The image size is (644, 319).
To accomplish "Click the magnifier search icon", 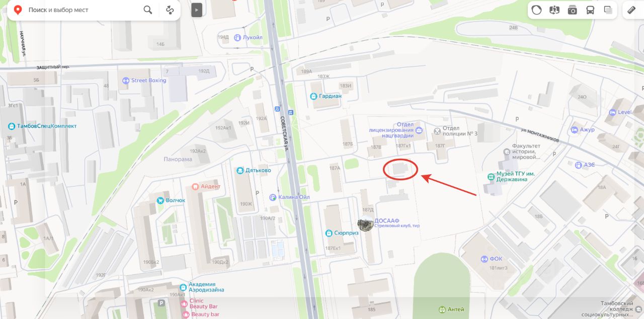I will click(148, 10).
